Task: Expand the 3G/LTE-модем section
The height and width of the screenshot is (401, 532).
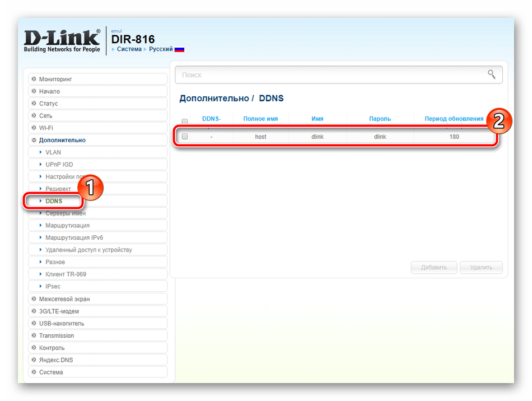Action: pyautogui.click(x=97, y=311)
